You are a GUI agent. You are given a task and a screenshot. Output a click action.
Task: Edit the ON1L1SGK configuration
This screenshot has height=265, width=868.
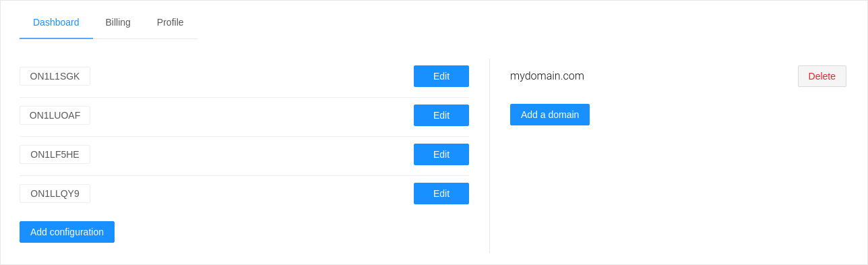[441, 76]
